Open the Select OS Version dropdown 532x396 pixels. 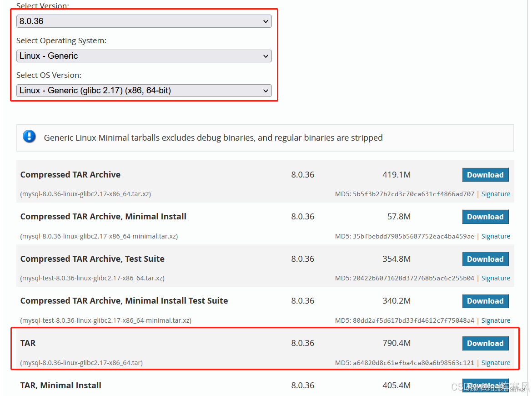click(144, 90)
